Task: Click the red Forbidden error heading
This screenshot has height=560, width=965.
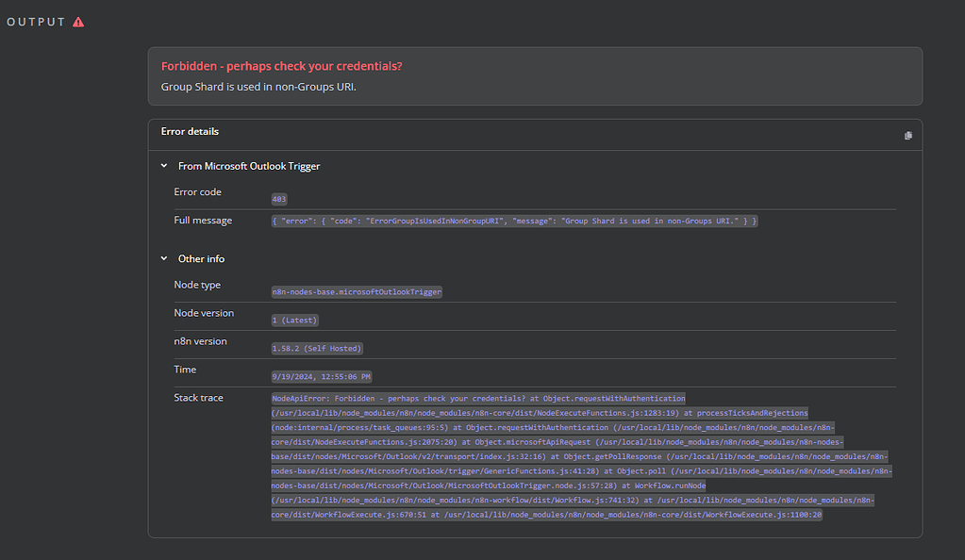Action: point(282,67)
